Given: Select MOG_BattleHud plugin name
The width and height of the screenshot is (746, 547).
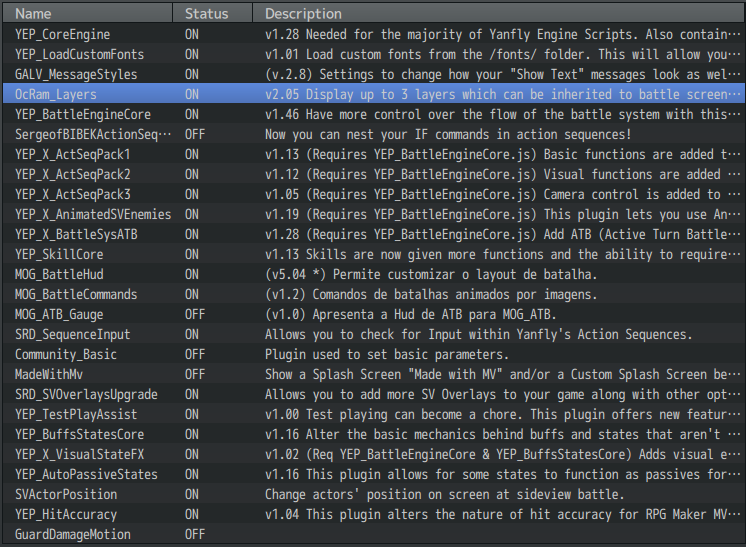Looking at the screenshot, I should (x=59, y=274).
